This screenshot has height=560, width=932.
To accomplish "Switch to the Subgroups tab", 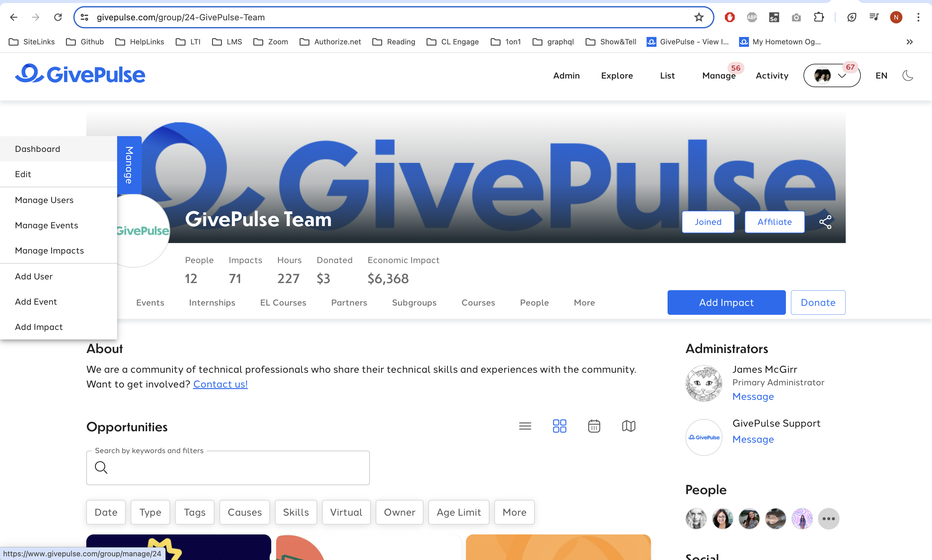I will click(414, 303).
